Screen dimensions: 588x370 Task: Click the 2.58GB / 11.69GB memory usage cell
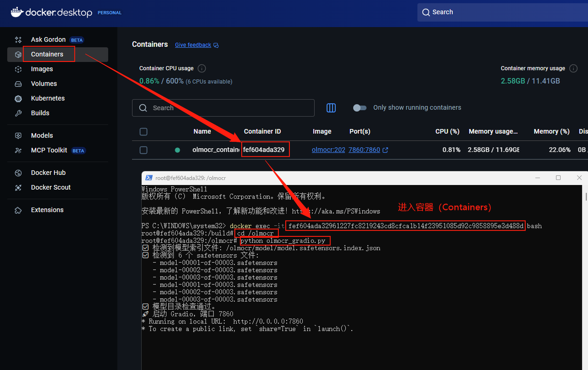pyautogui.click(x=494, y=150)
